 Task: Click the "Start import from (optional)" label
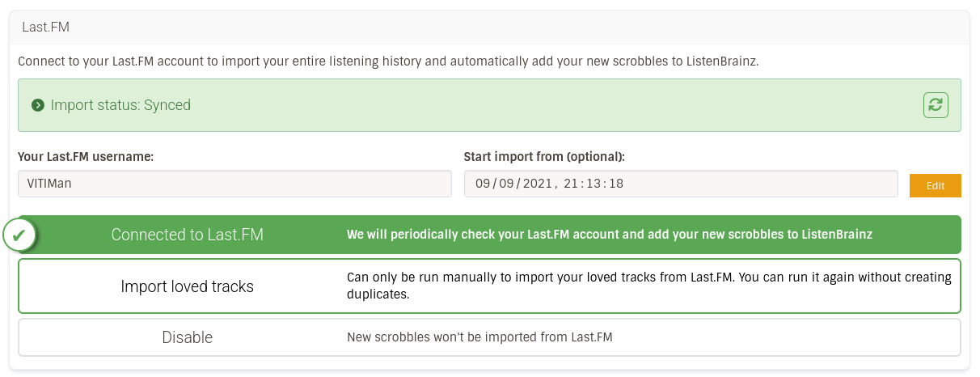click(544, 157)
